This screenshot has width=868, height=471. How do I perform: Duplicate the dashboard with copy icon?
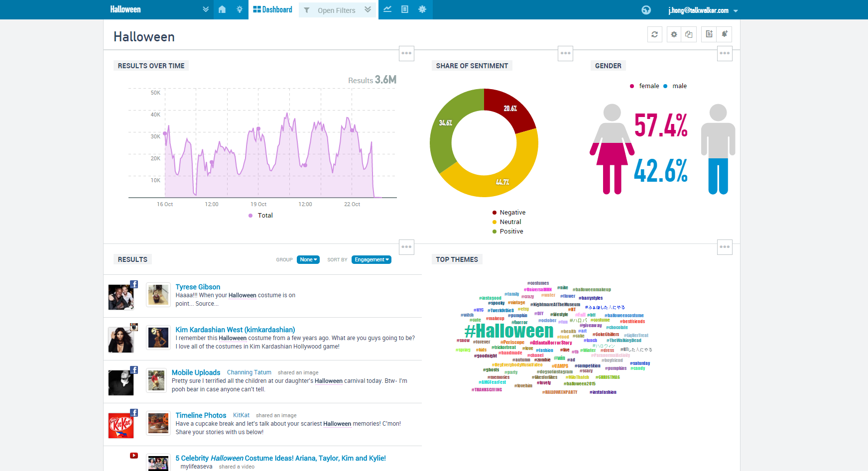coord(689,34)
